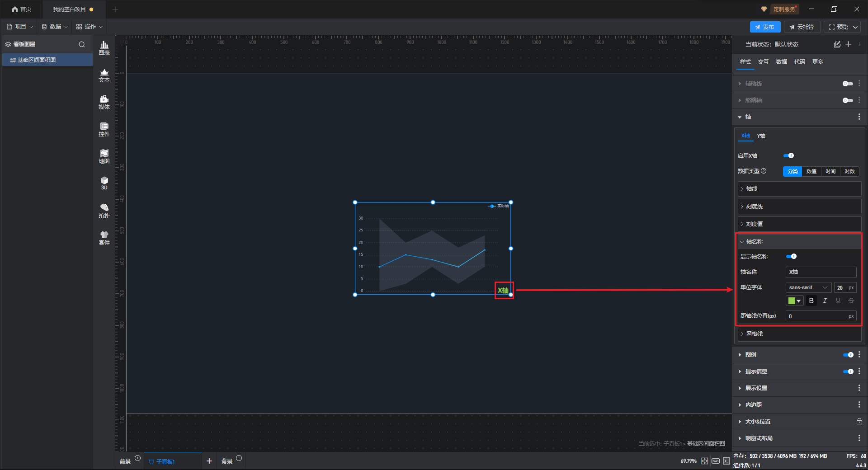The image size is (868, 470).
Task: Click the 距轴线位置 input field
Action: tap(821, 316)
